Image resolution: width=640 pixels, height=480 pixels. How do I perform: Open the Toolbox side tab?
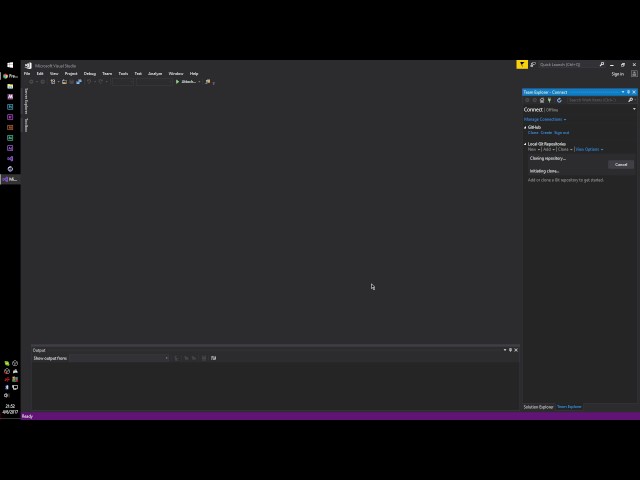coord(26,125)
